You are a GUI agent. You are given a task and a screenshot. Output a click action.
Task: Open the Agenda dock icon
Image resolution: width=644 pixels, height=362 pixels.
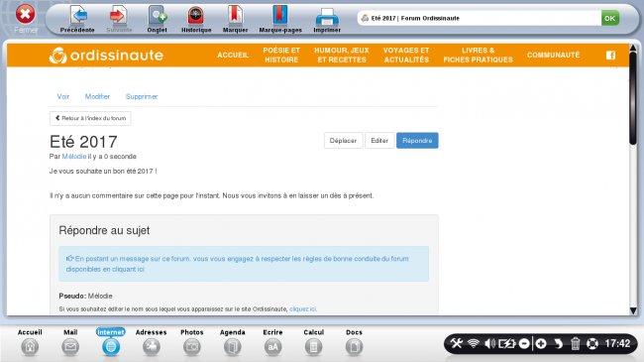pyautogui.click(x=233, y=347)
